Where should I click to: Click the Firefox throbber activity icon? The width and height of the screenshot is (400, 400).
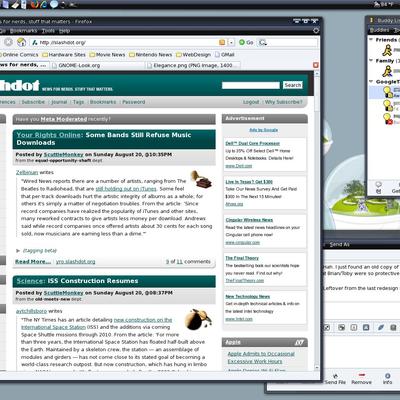coord(316,30)
